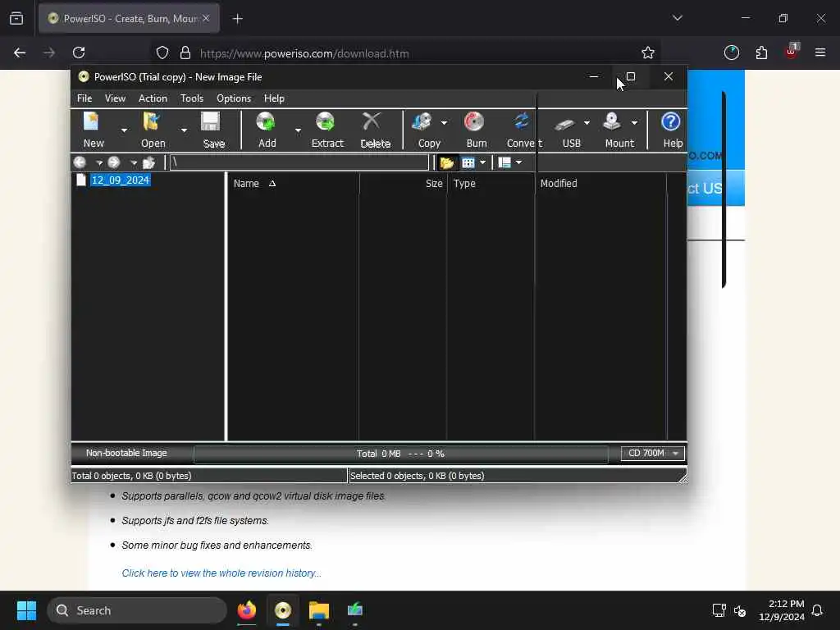The height and width of the screenshot is (630, 840).
Task: Go back with the navigation back arrow in PowerISO
Action: coord(80,162)
